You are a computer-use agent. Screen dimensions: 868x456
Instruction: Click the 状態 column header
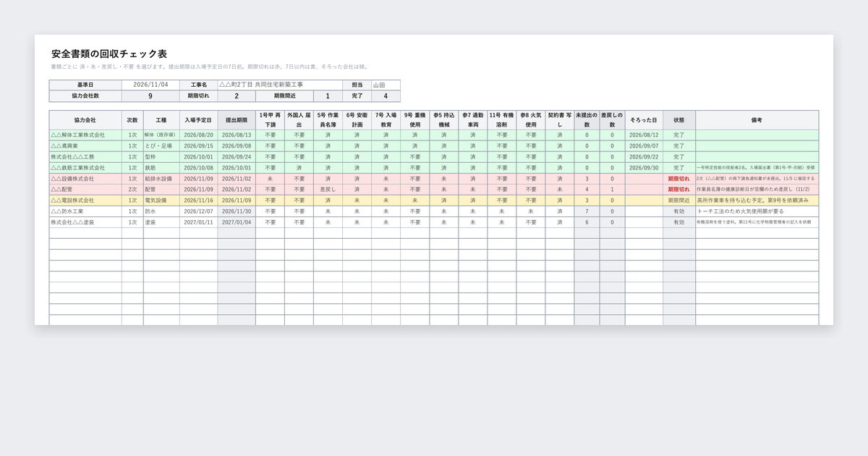(679, 119)
